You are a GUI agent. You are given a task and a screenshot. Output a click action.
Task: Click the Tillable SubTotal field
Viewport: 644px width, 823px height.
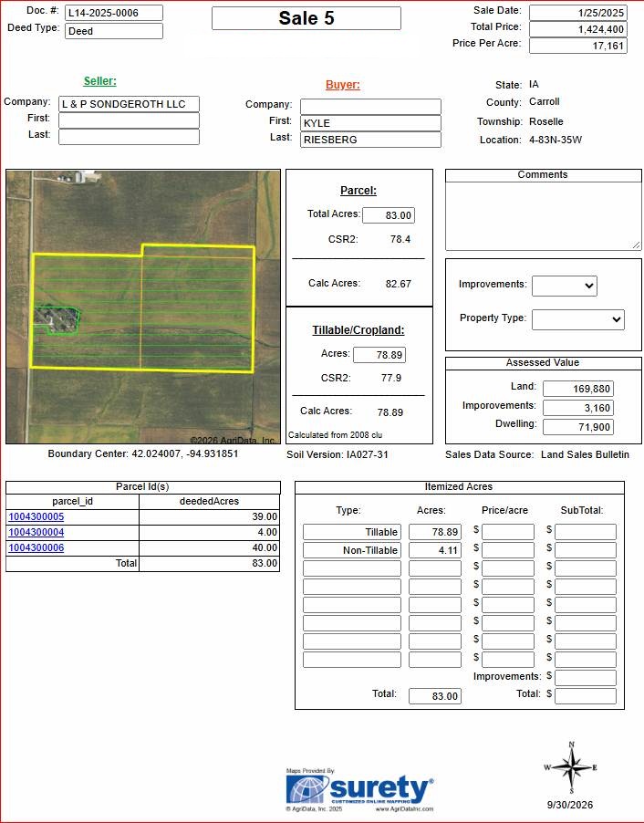[x=586, y=532]
